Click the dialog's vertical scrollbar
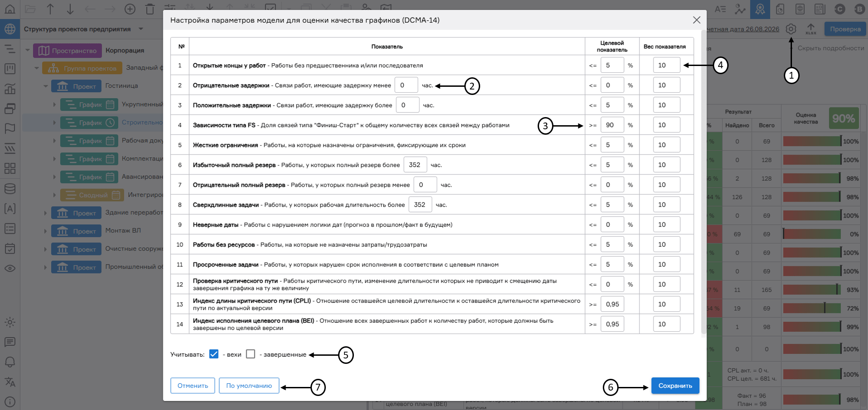This screenshot has width=868, height=410. (703, 182)
